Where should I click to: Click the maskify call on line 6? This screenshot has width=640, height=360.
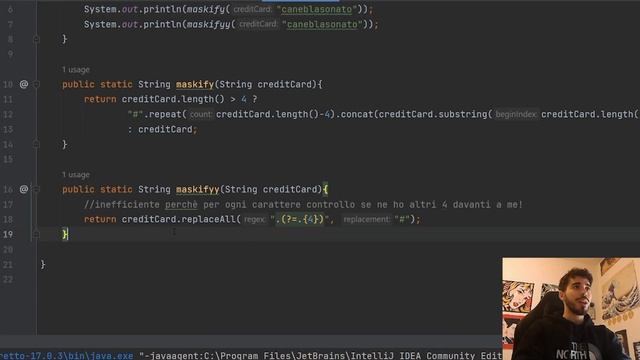[x=205, y=9]
